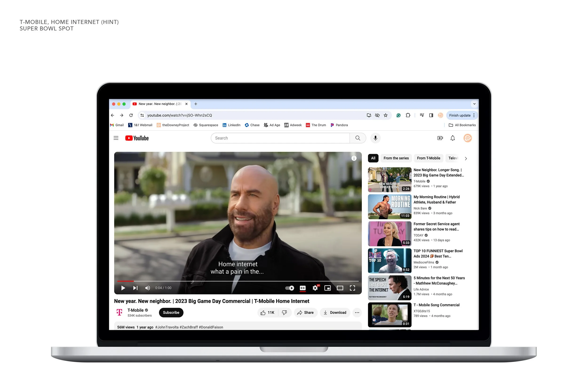The width and height of the screenshot is (588, 378).
Task: Expand filter chips with the right chevron
Action: [466, 159]
